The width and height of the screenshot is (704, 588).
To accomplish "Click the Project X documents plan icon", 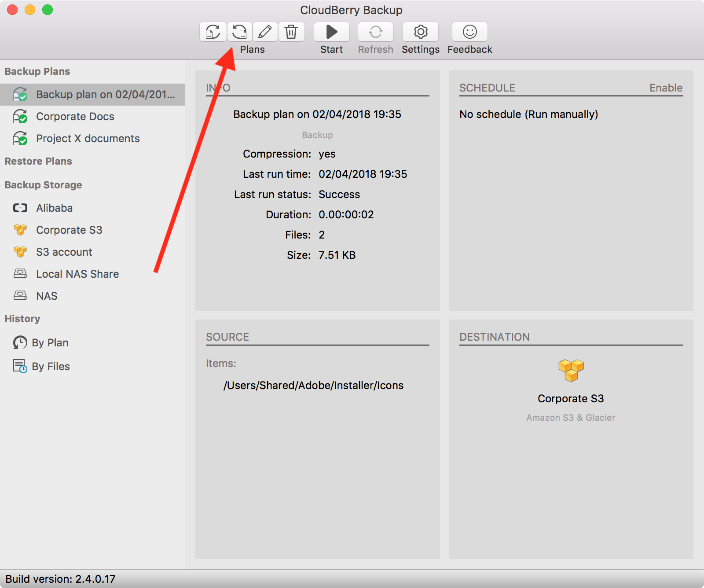I will point(20,139).
